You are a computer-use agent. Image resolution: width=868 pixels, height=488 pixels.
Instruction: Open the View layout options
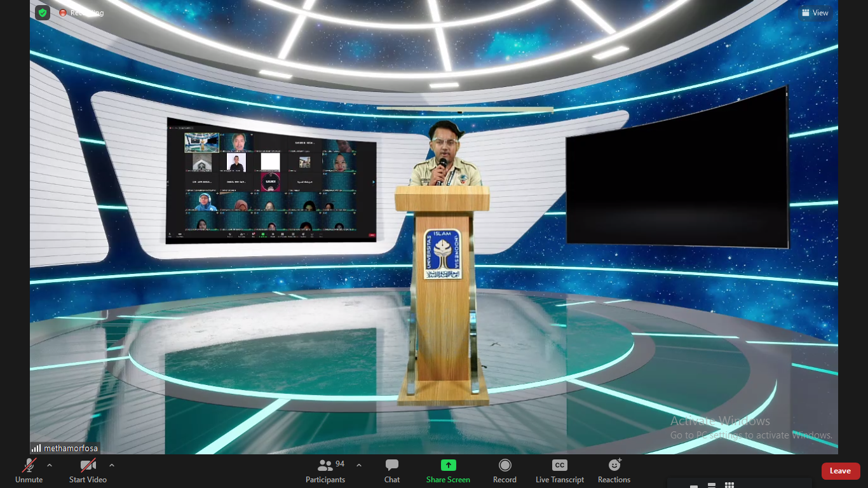tap(815, 13)
